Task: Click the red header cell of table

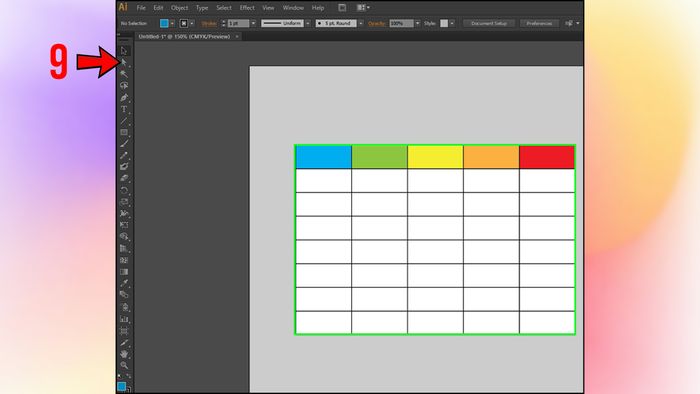Action: 547,157
